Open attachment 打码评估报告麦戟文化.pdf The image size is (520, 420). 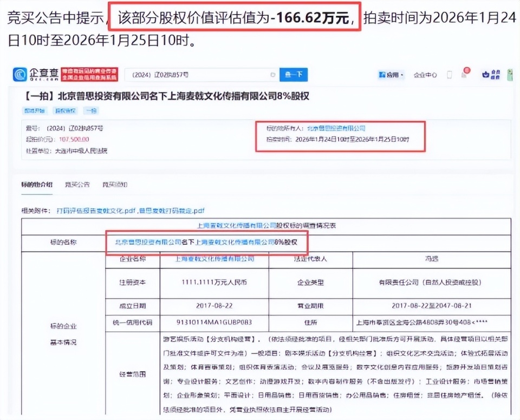tap(96, 211)
